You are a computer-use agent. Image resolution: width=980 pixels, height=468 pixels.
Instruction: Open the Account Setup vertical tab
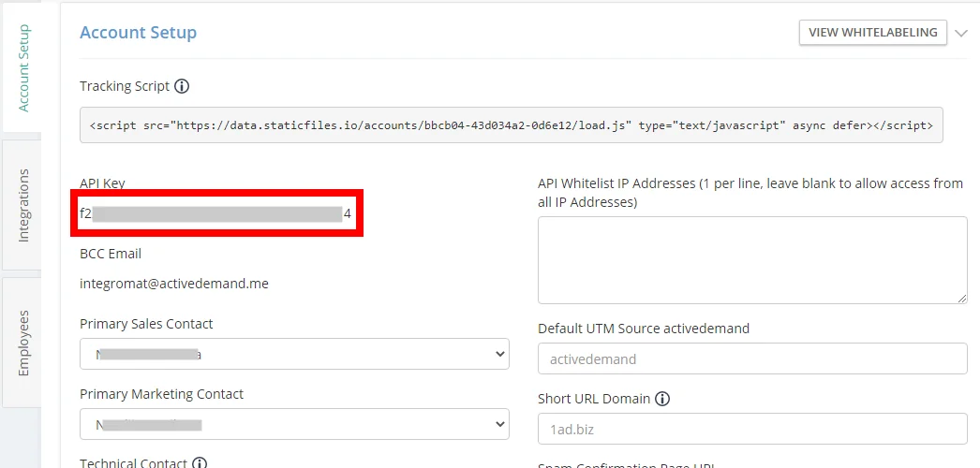tap(22, 67)
